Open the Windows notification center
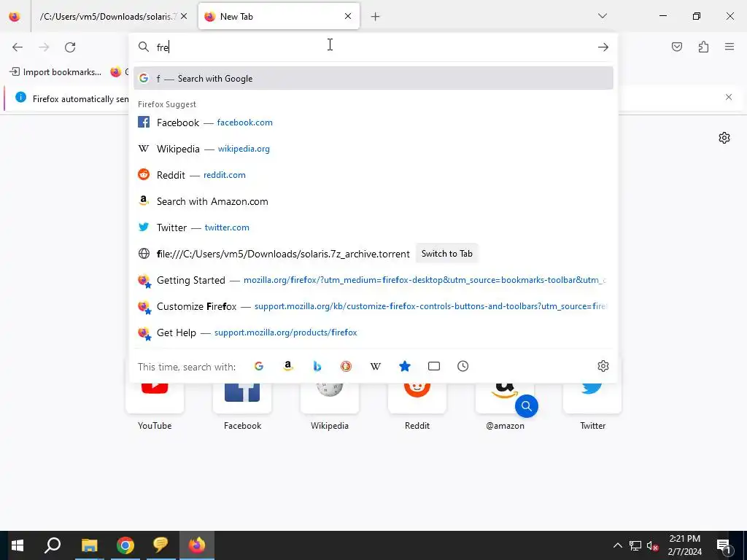The image size is (747, 560). (724, 545)
